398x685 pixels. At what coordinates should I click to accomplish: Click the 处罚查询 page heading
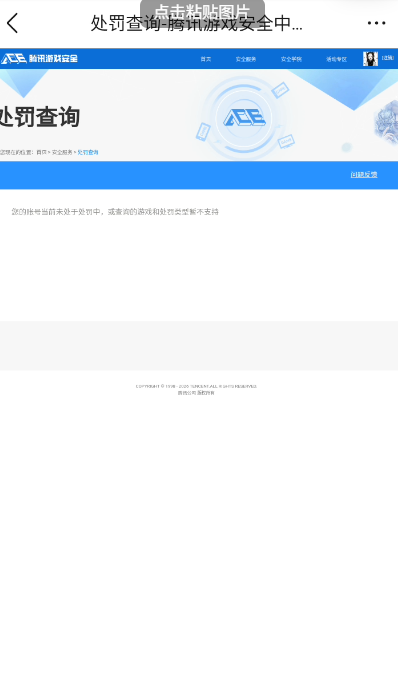pyautogui.click(x=40, y=117)
